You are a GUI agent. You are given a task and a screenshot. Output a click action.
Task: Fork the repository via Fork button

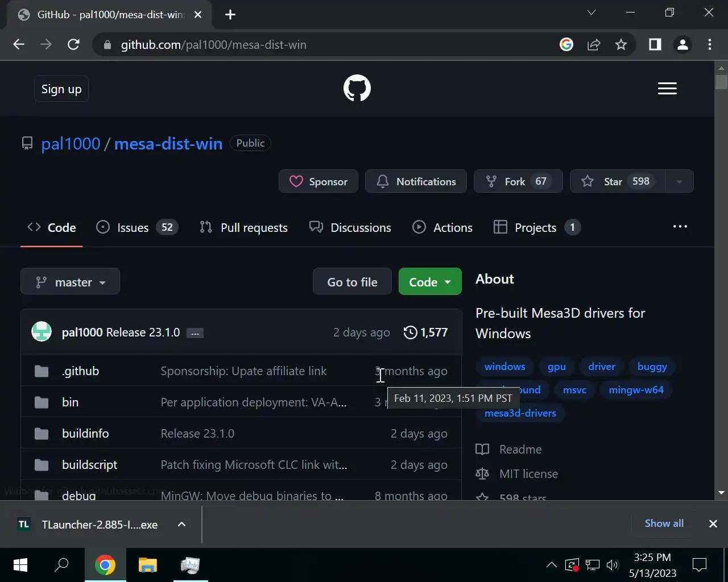pos(518,181)
